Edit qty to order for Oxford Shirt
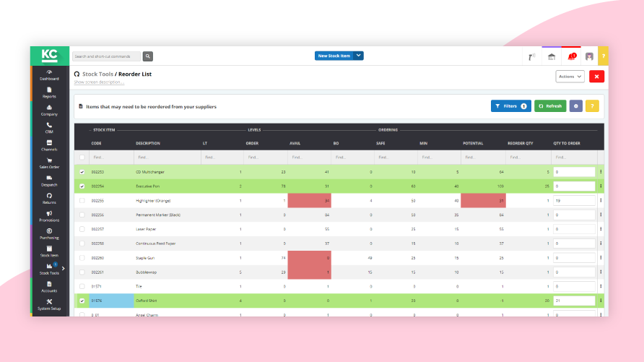The height and width of the screenshot is (362, 644). 574,301
